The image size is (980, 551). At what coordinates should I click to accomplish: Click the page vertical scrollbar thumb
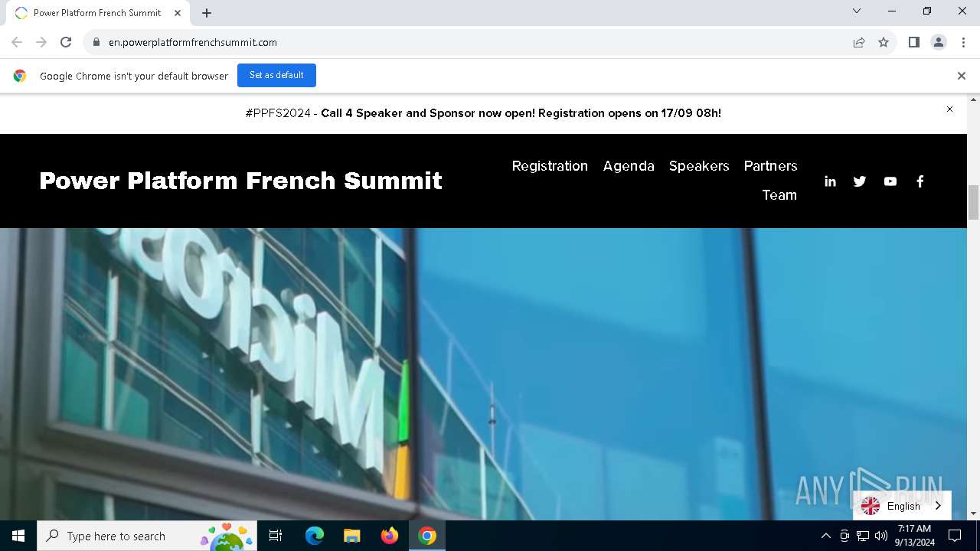tap(974, 202)
